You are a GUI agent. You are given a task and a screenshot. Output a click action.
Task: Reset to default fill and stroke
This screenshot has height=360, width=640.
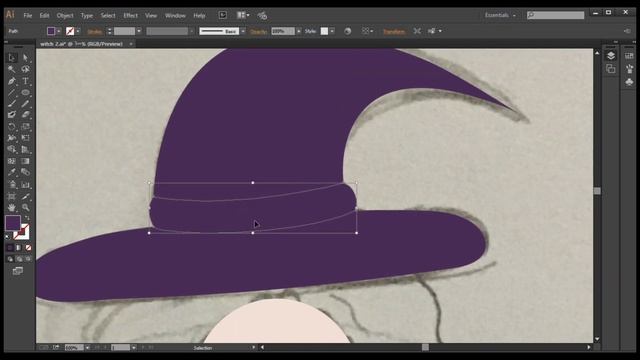(x=7, y=236)
